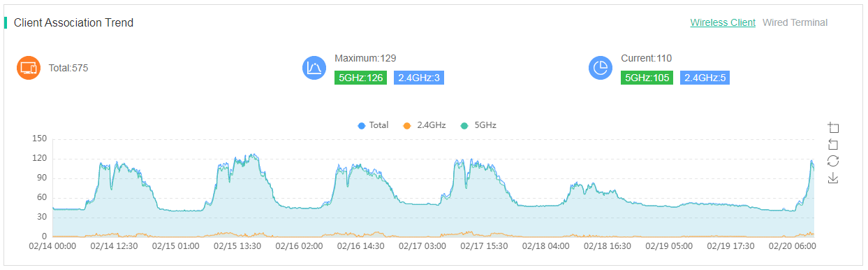This screenshot has height=270, width=868.
Task: Toggle the 2.4GHz series in the legend
Action: point(425,125)
